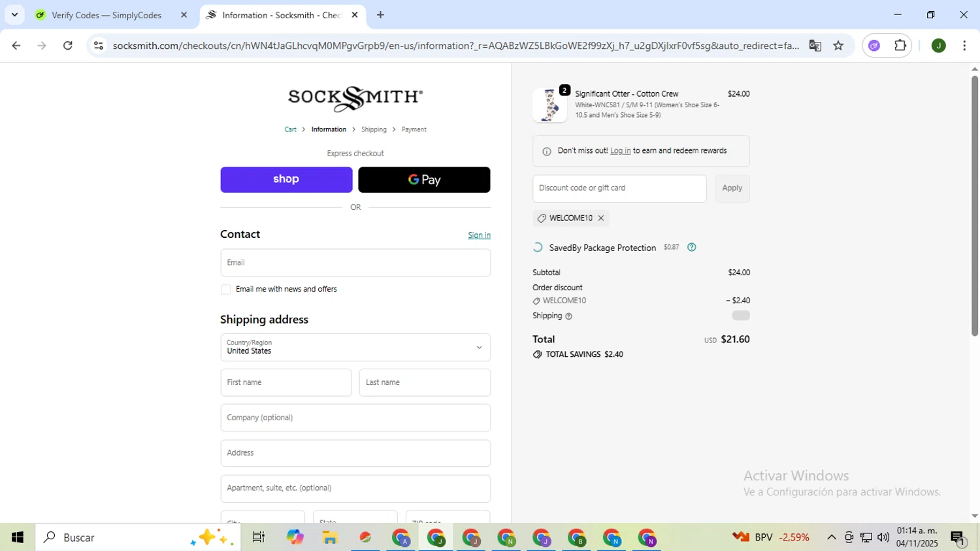Click the translate page icon
980x551 pixels.
pyautogui.click(x=815, y=45)
